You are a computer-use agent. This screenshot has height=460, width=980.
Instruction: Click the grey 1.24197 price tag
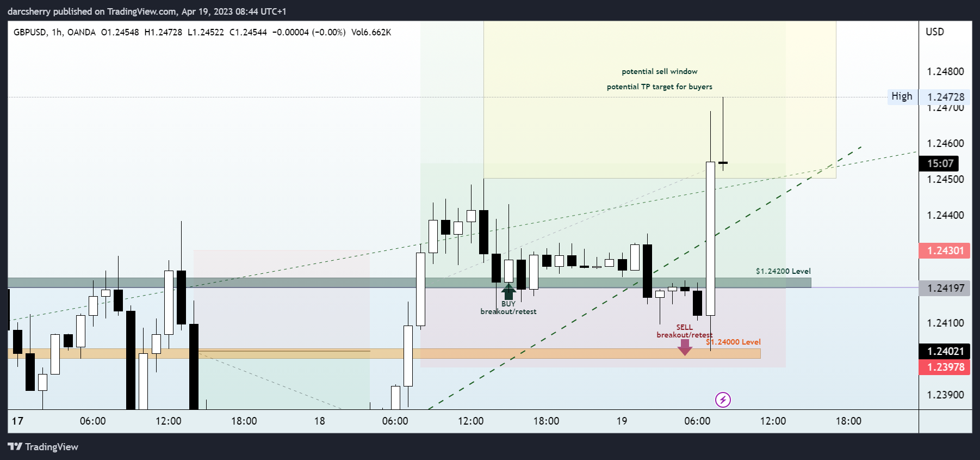click(x=945, y=288)
